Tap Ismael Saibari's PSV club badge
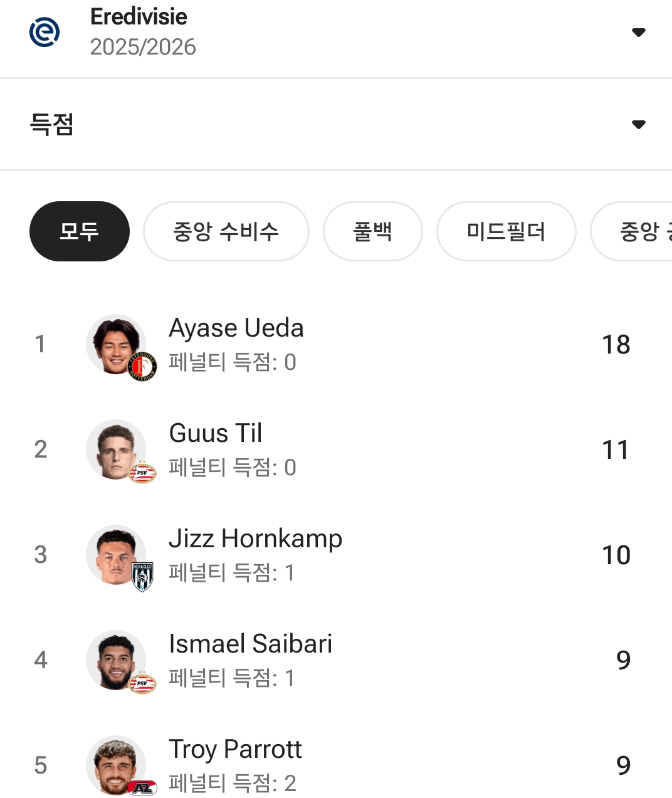672x798 pixels. [x=142, y=683]
